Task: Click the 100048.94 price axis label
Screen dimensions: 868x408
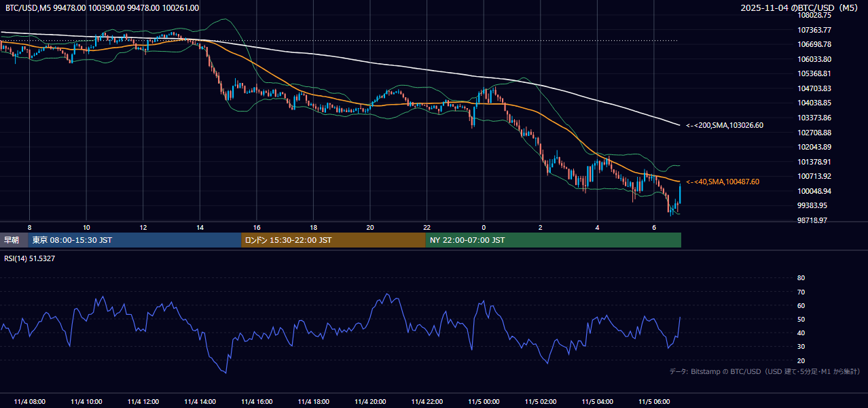Action: (x=814, y=191)
